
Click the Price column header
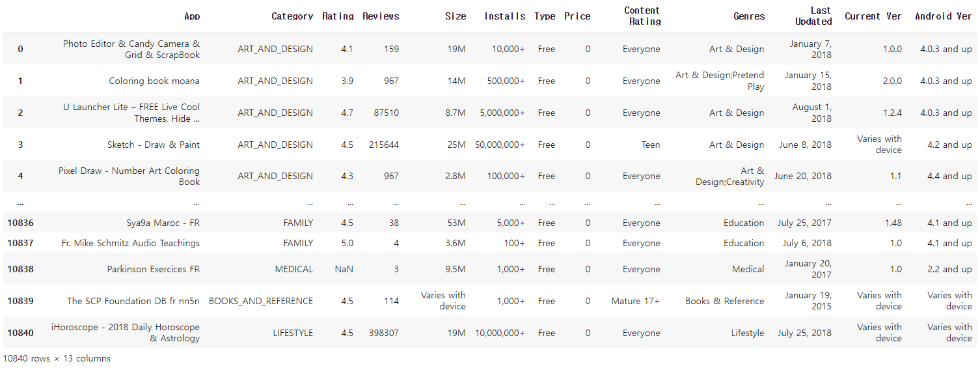(577, 16)
